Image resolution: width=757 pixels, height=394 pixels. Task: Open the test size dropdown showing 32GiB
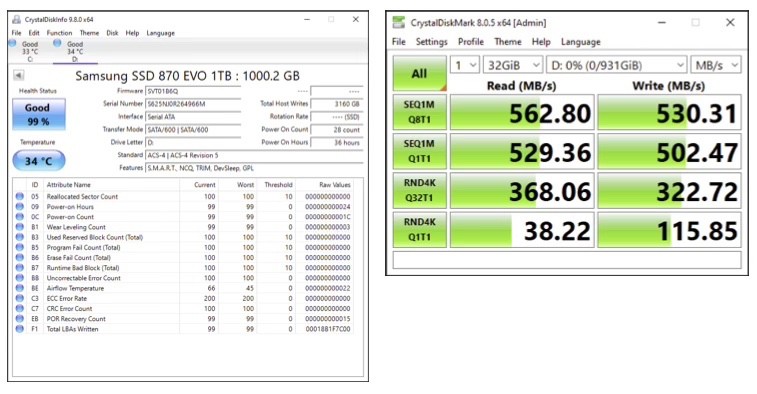tap(513, 65)
